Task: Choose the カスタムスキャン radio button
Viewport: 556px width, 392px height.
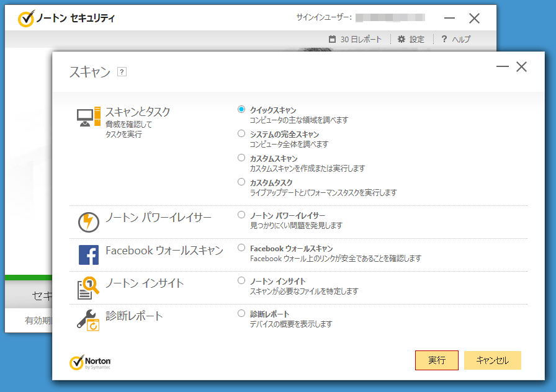Action: click(x=241, y=158)
